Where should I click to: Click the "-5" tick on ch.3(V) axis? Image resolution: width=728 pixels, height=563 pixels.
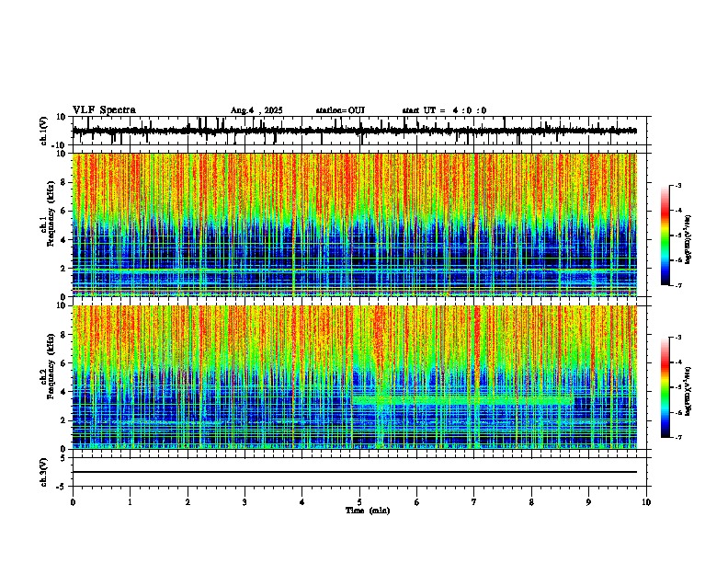coord(62,487)
